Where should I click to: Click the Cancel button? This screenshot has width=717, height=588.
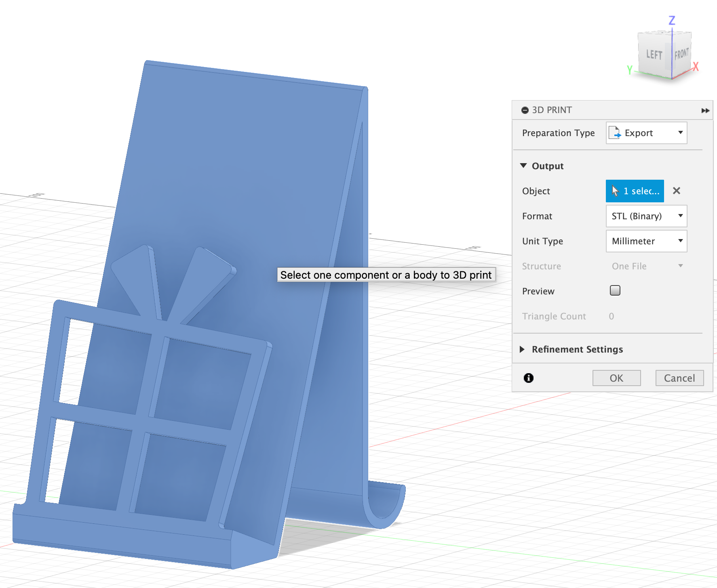coord(679,378)
